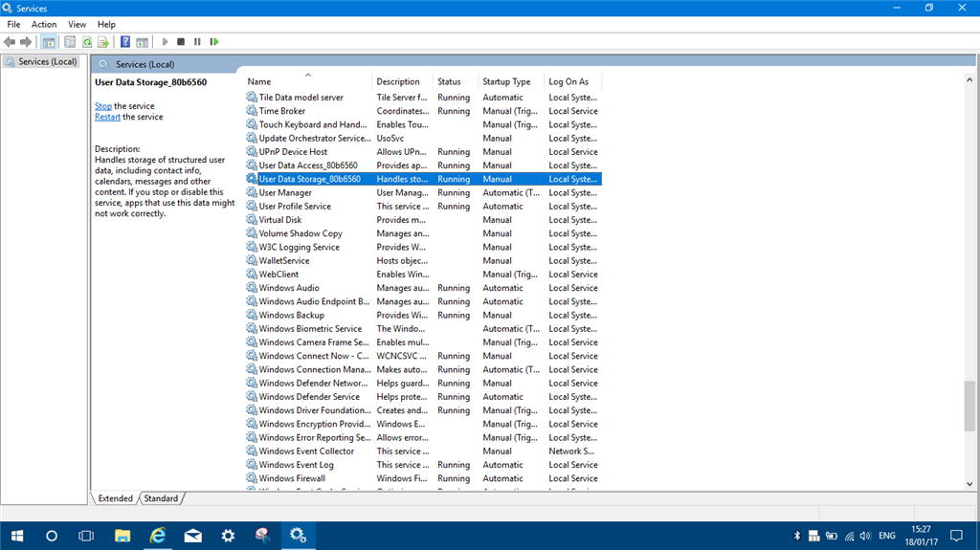Open the Action Center notification icon
The image size is (980, 550).
click(956, 537)
